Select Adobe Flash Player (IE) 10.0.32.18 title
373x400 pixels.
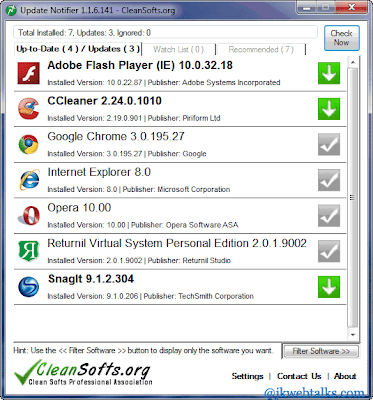pos(140,65)
